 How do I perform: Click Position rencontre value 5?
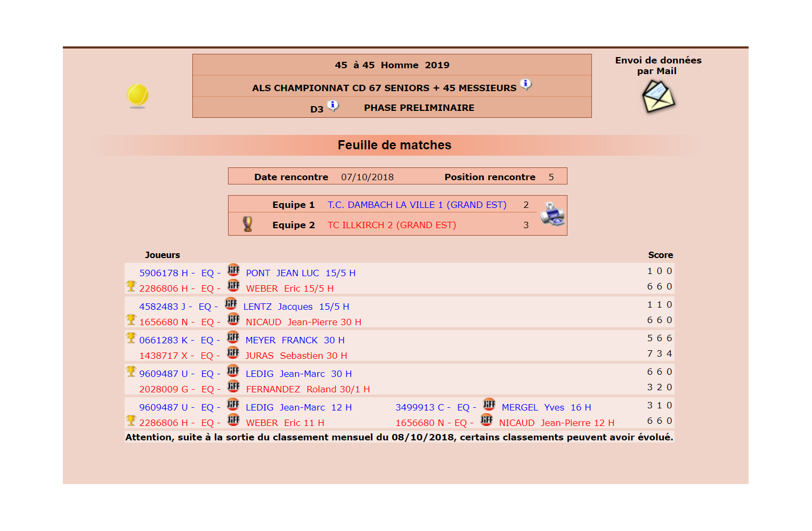551,177
